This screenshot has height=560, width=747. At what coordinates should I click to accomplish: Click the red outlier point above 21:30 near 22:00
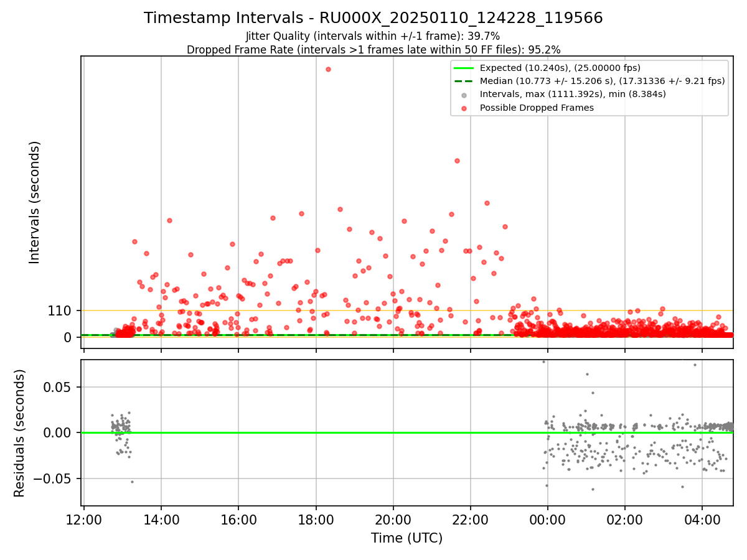click(x=457, y=161)
